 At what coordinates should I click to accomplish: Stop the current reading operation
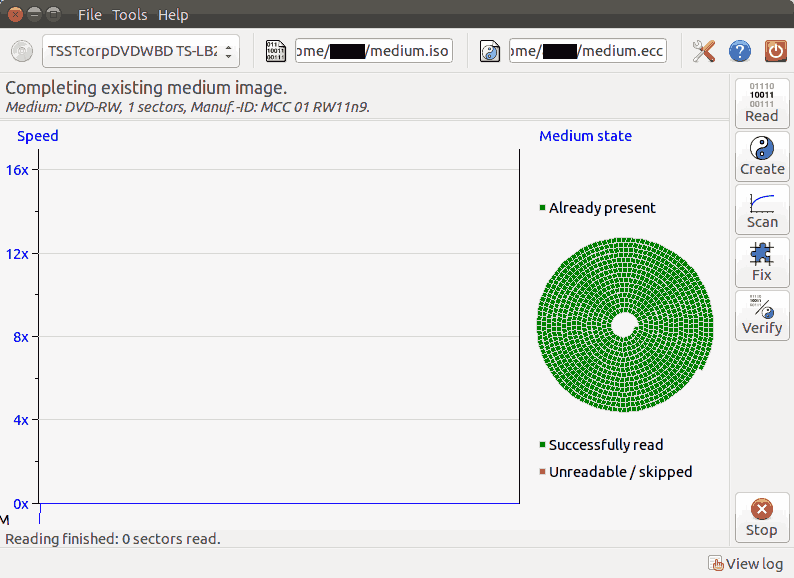[x=761, y=518]
